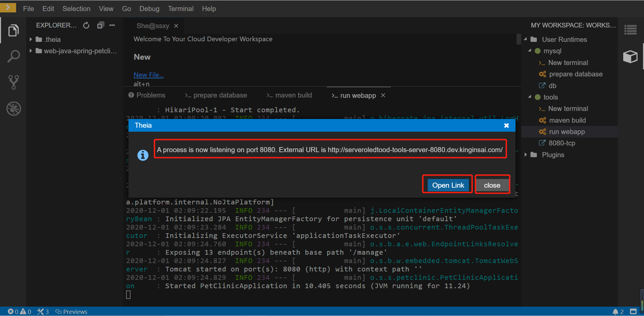Collapse the User Runtimes node

click(526, 39)
